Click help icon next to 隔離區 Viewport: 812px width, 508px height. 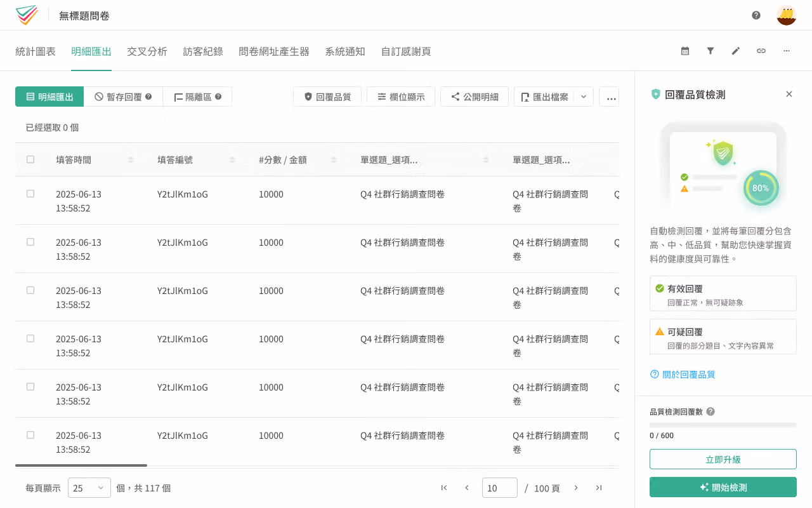pos(218,97)
